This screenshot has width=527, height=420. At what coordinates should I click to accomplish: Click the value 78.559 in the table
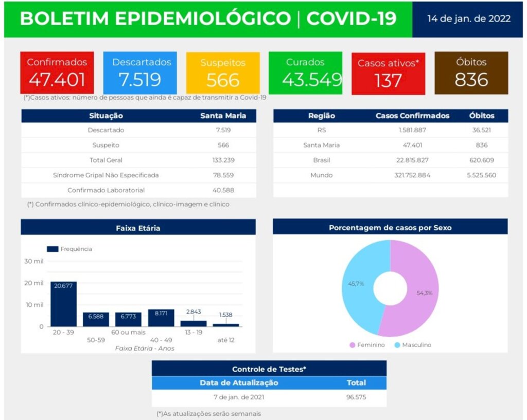point(223,175)
